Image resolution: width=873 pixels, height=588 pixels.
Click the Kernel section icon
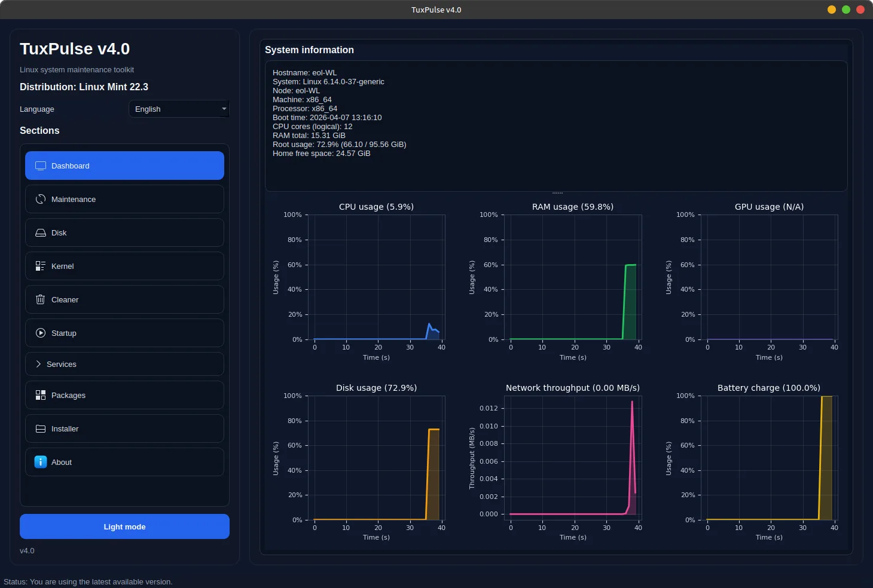pos(40,266)
